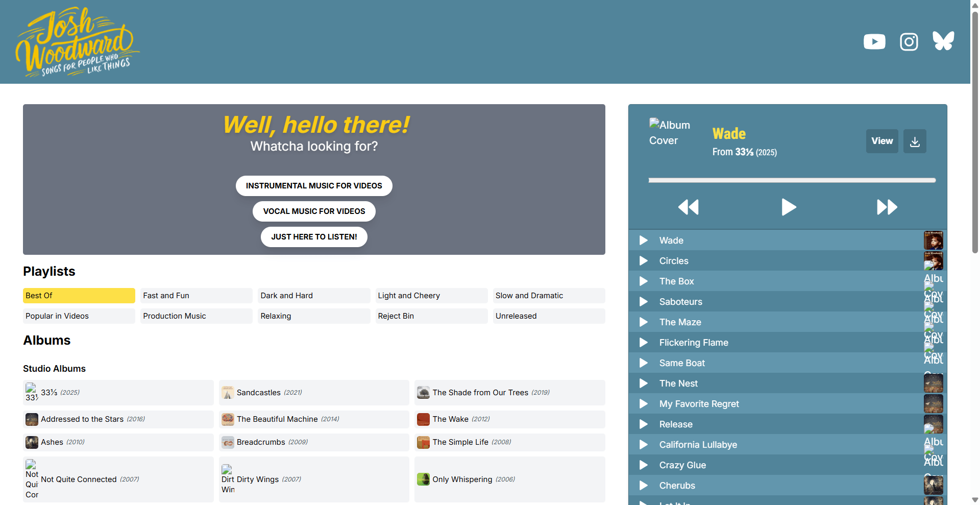Play the song California Lullabye
Viewport: 980px width, 505px height.
pos(644,445)
